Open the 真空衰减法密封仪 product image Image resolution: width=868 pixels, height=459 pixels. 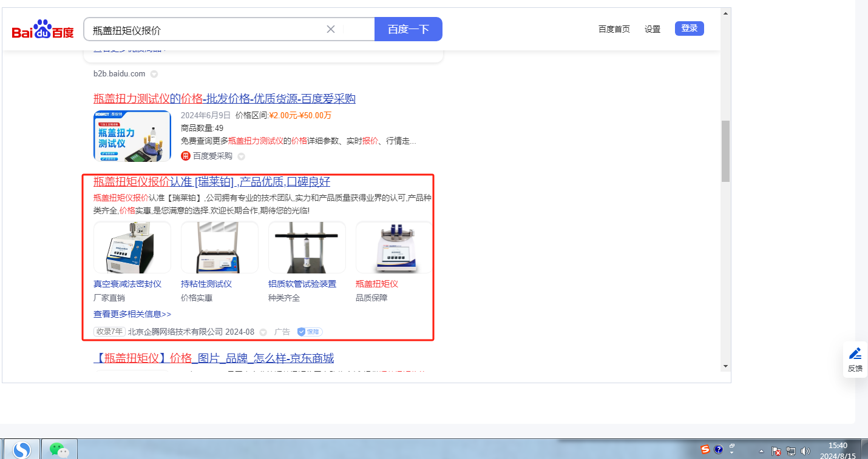point(132,247)
